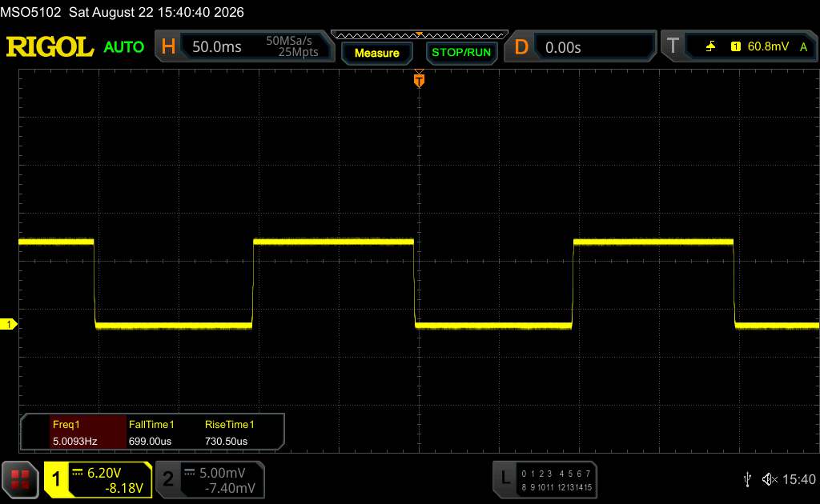Screen dimensions: 820x504
Task: Click channel 2 offset -7.40mV value
Action: click(230, 488)
